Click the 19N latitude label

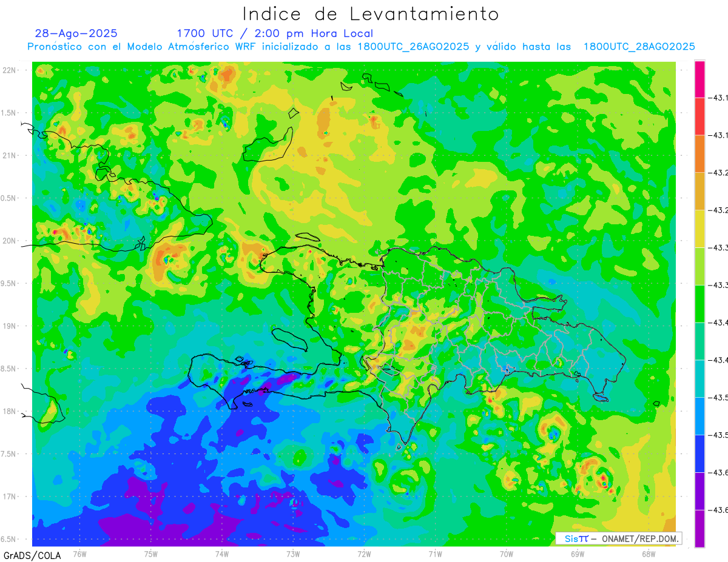(x=10, y=326)
